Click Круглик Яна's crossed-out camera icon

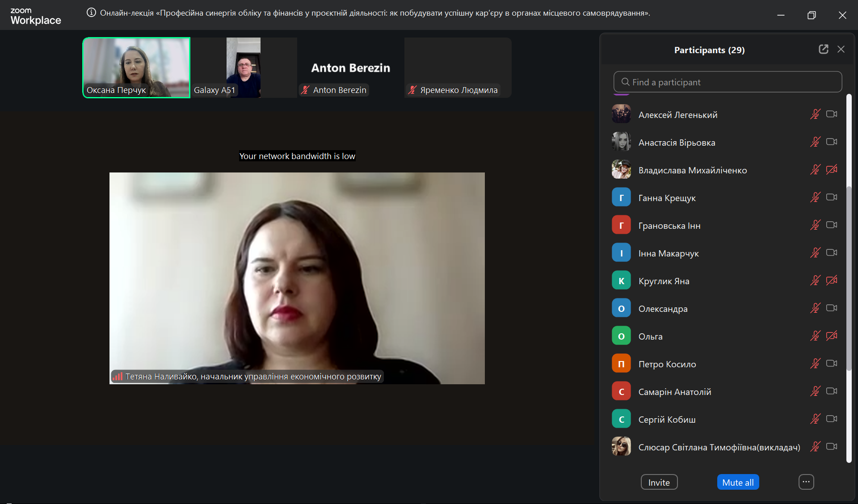[831, 281]
